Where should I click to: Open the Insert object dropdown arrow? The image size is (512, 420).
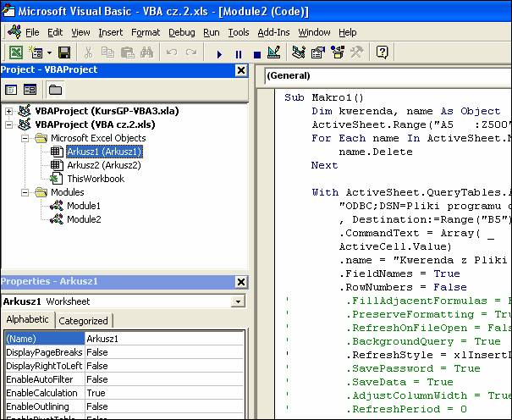click(x=49, y=52)
